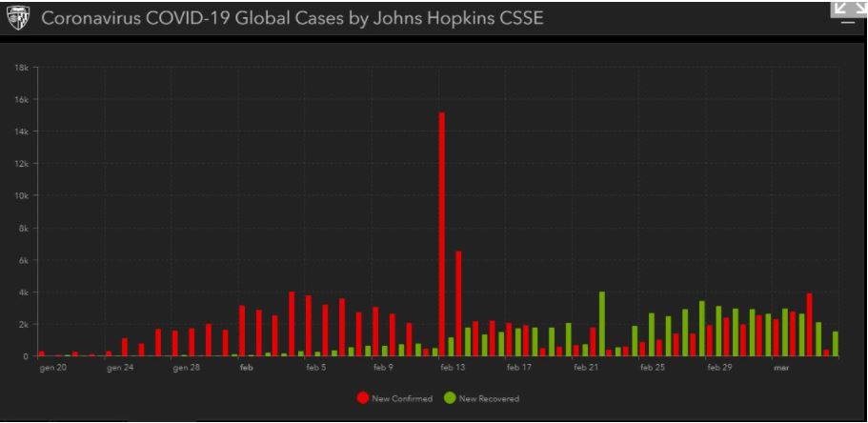Click the 12k y-axis label

point(22,164)
